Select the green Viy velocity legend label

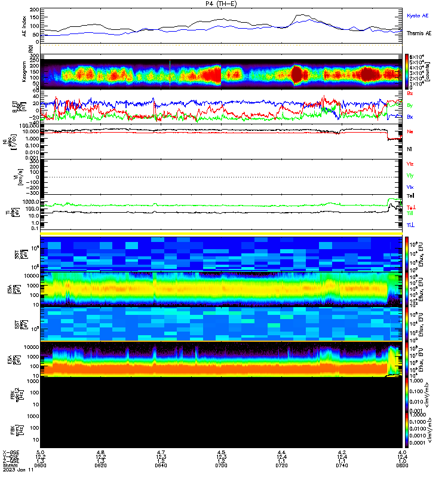(410, 176)
